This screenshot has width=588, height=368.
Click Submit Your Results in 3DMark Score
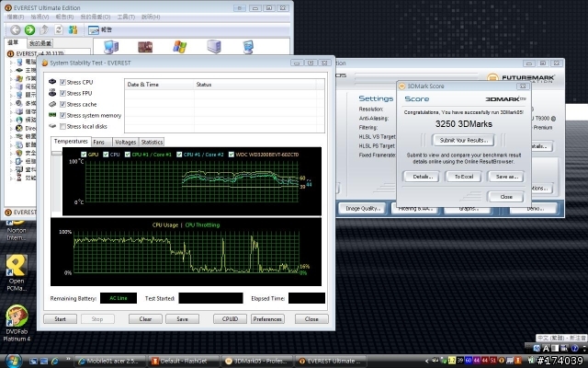pos(463,141)
